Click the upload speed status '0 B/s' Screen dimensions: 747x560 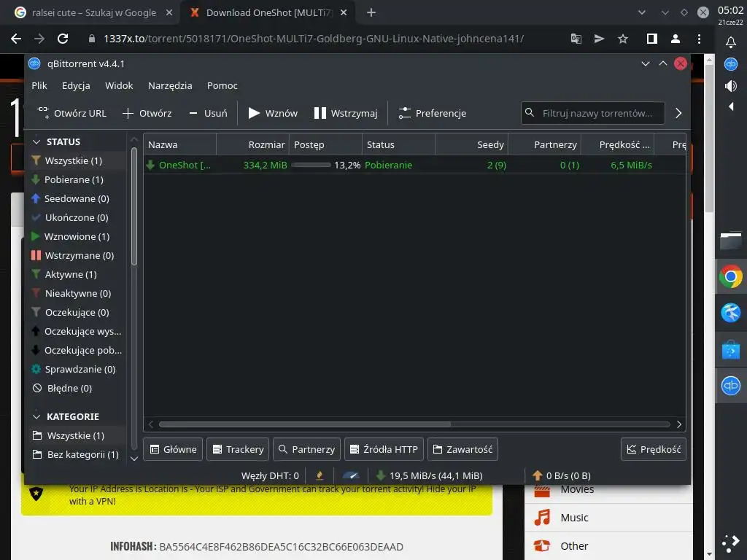click(x=562, y=475)
